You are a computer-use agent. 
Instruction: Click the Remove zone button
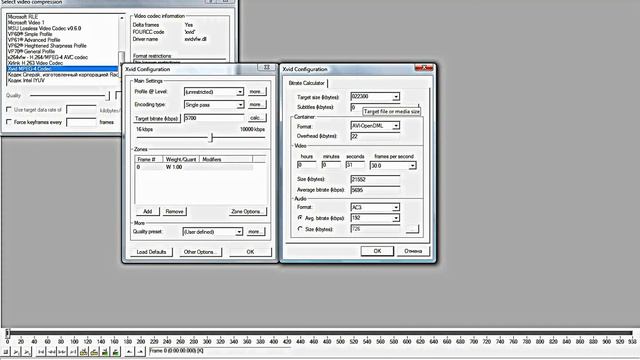[174, 211]
